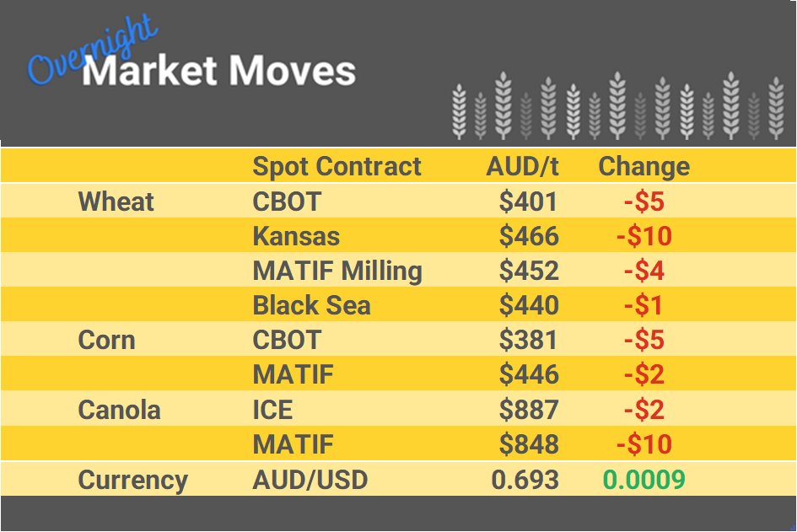Click the "Wheat" row label
Image resolution: width=797 pixels, height=532 pixels.
(x=116, y=202)
